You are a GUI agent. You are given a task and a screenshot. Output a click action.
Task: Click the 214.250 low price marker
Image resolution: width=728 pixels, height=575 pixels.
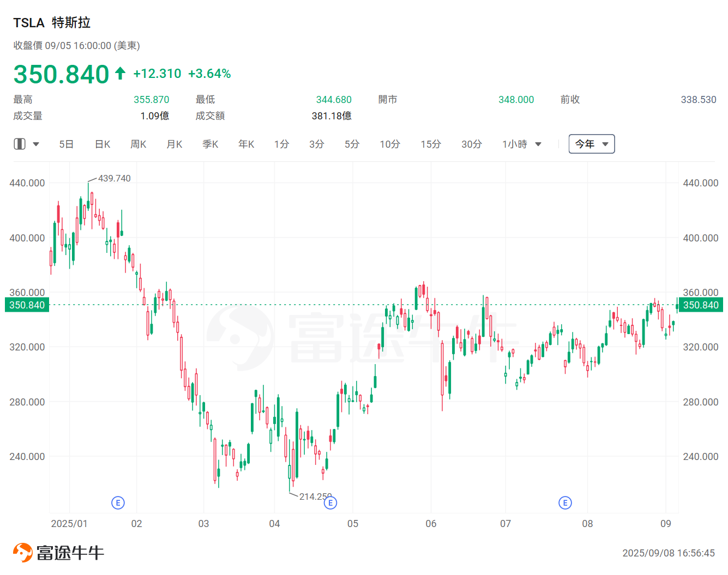click(314, 497)
